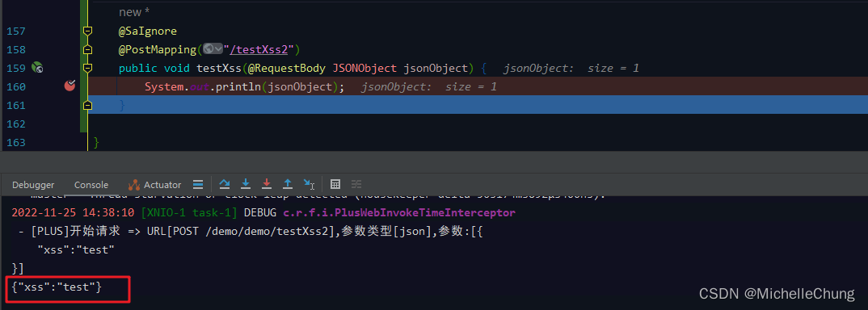
Task: Open the URL globe dropdown in PostMapping
Action: click(x=213, y=49)
